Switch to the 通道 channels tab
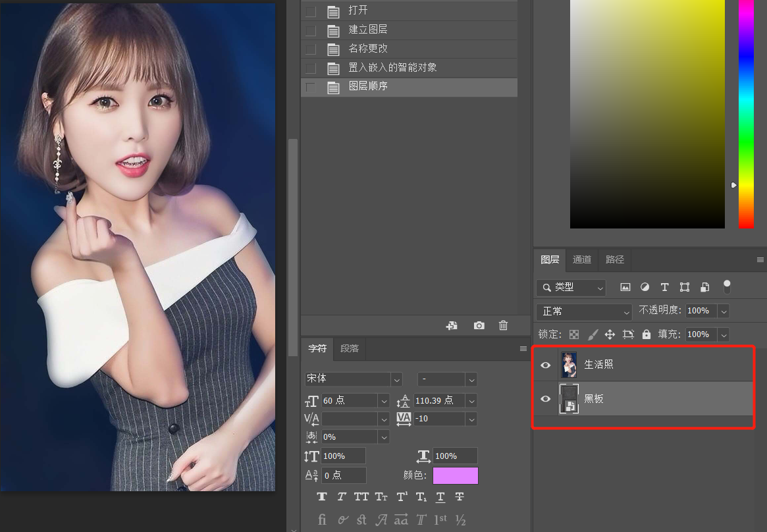The image size is (767, 532). (582, 259)
